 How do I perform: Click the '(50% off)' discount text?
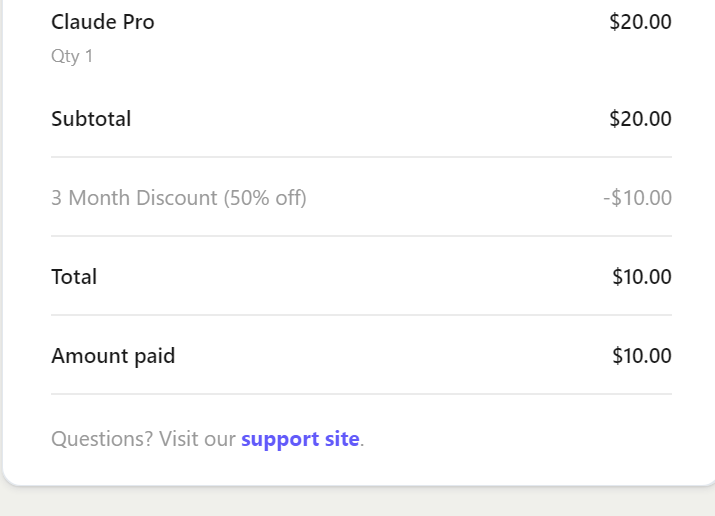coord(265,198)
